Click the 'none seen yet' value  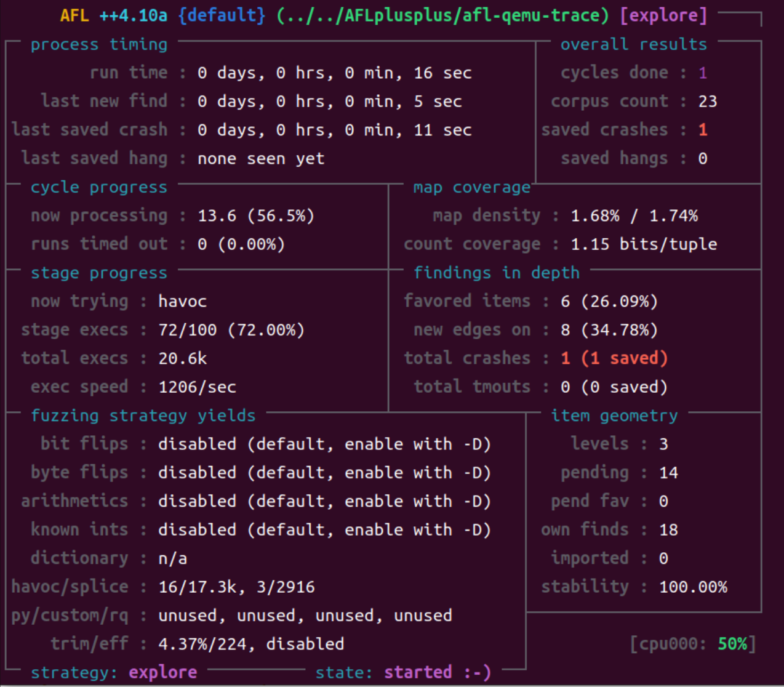261,158
